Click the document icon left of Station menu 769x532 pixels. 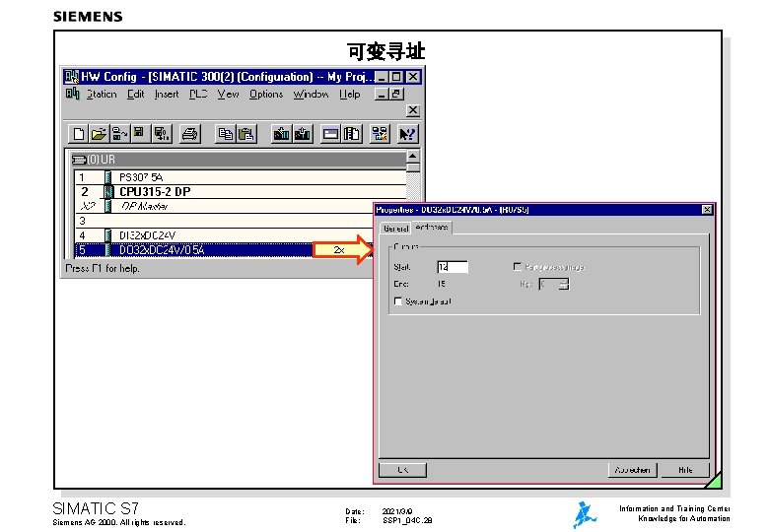(73, 94)
